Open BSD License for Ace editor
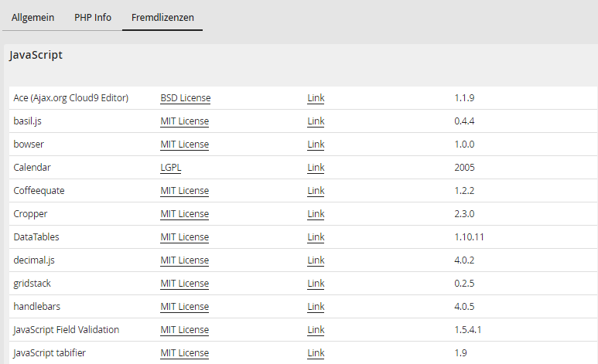 click(186, 98)
